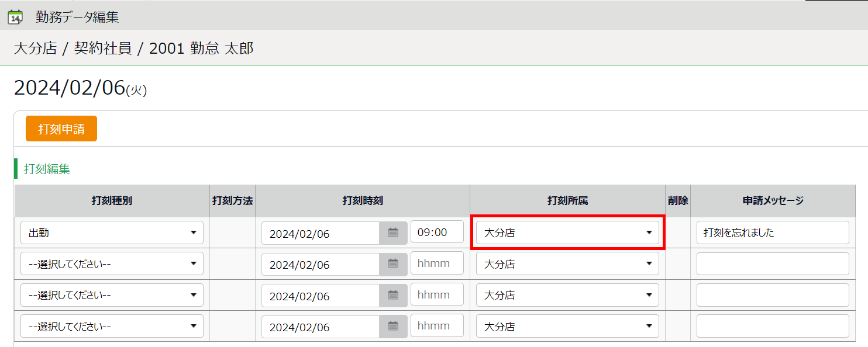Open highlighted 大分店 affiliation dropdown in first row
868x347 pixels.
click(567, 233)
